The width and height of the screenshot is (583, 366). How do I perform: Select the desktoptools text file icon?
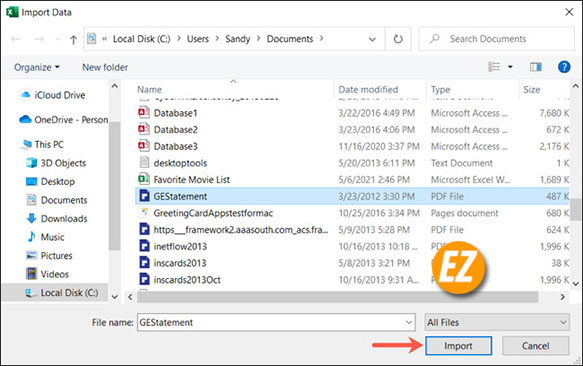144,163
